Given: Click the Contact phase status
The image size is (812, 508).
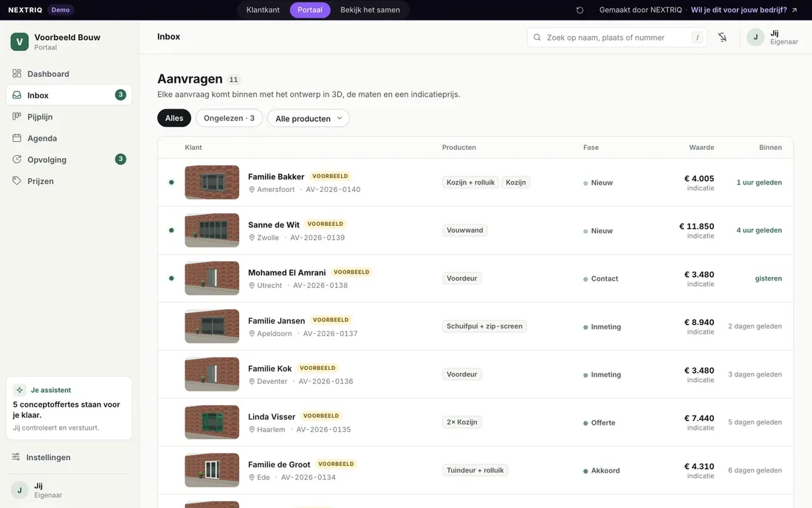Looking at the screenshot, I should coord(601,278).
